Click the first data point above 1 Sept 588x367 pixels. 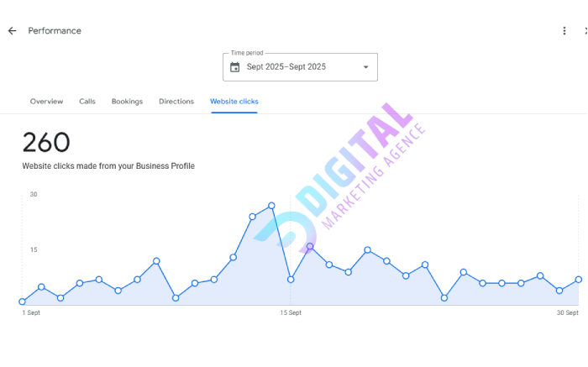tap(23, 301)
